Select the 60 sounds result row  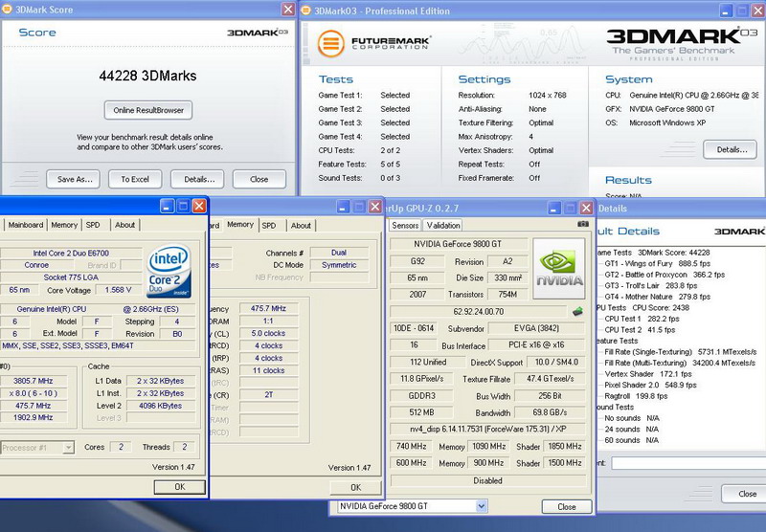click(632, 440)
